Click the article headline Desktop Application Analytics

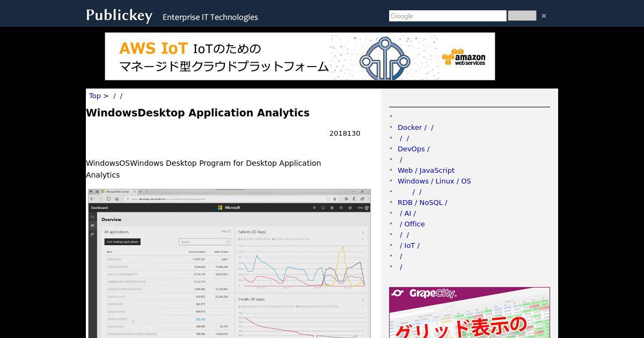click(x=198, y=113)
